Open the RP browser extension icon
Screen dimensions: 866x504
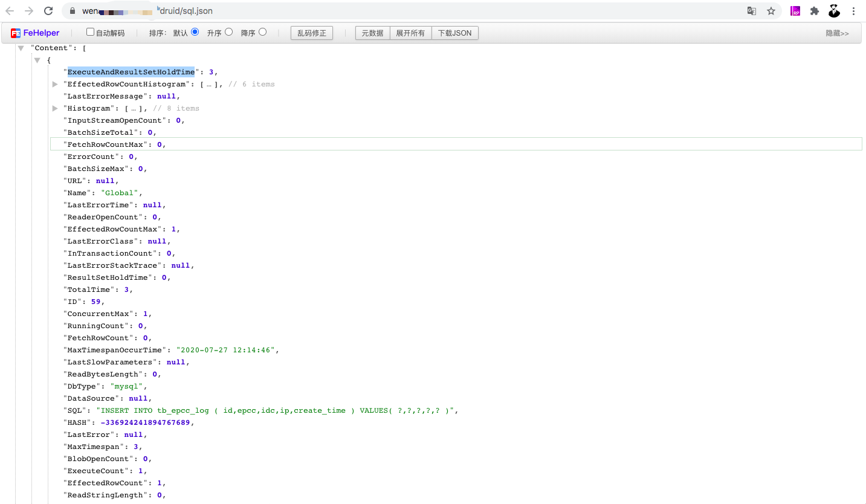(x=794, y=10)
